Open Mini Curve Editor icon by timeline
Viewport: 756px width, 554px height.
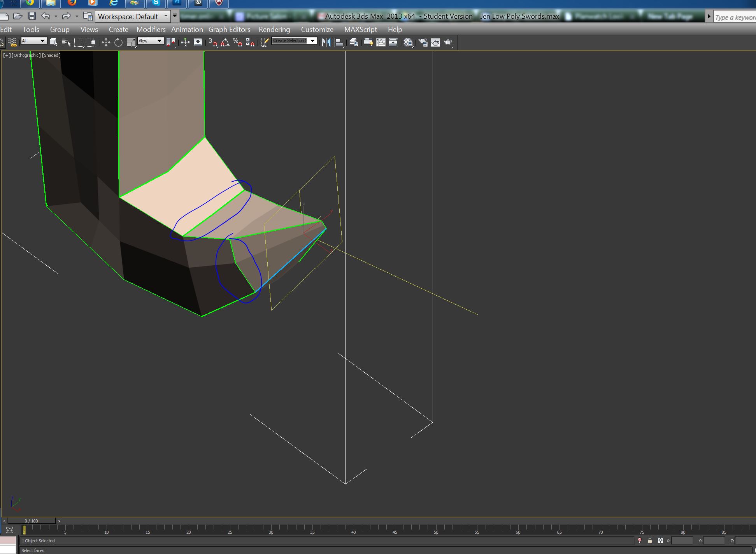click(x=10, y=530)
